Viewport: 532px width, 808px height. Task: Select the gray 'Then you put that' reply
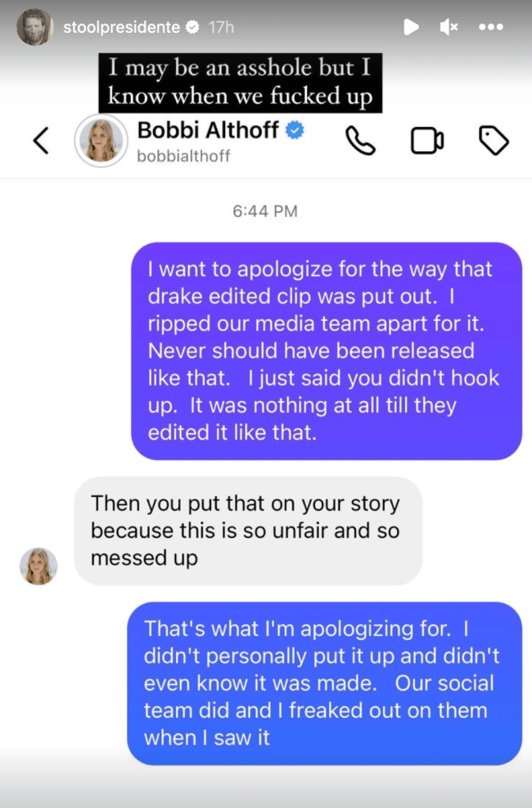tap(248, 530)
